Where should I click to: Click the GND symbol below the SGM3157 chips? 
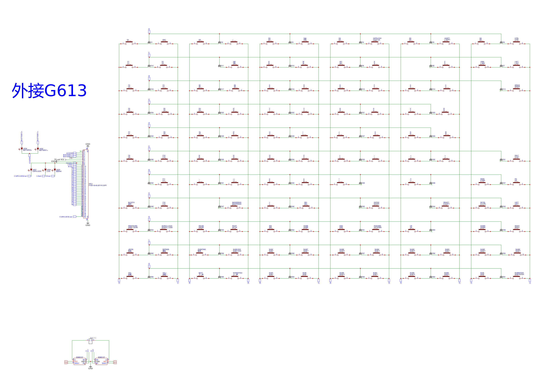click(91, 367)
